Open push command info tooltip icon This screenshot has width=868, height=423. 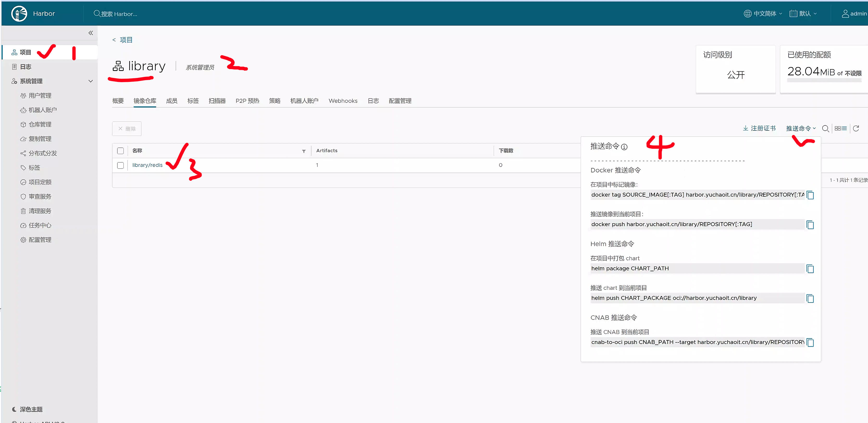[x=624, y=147]
